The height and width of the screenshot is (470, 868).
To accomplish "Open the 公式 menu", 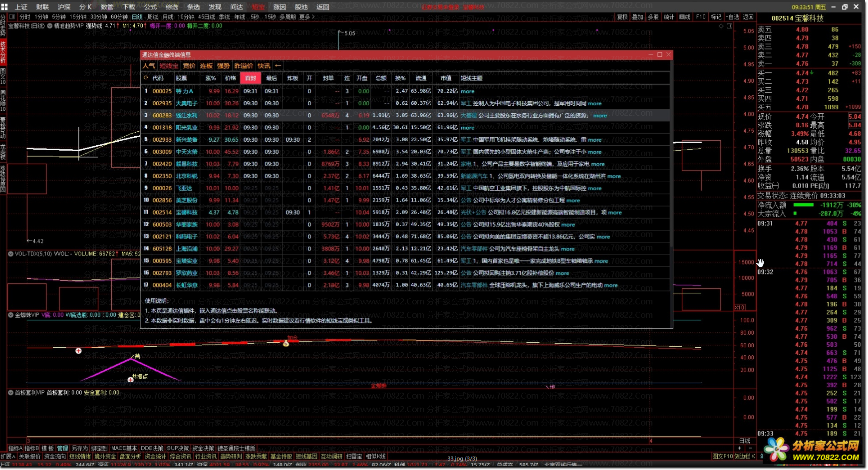I will (150, 7).
